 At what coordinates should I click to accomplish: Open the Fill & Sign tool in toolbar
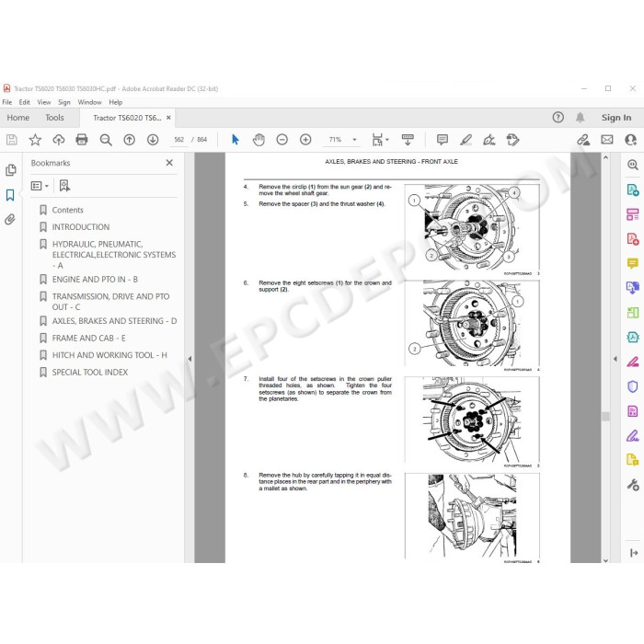click(x=489, y=140)
